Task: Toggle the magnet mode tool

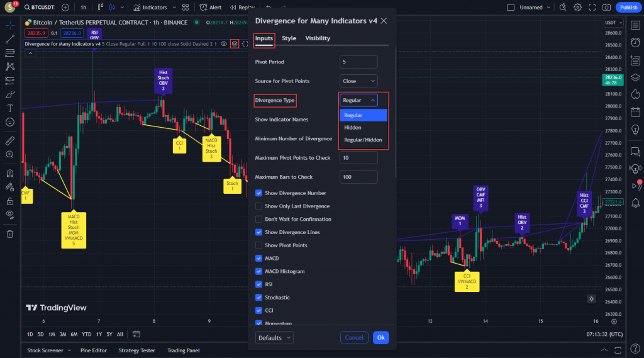Action: 10,174
